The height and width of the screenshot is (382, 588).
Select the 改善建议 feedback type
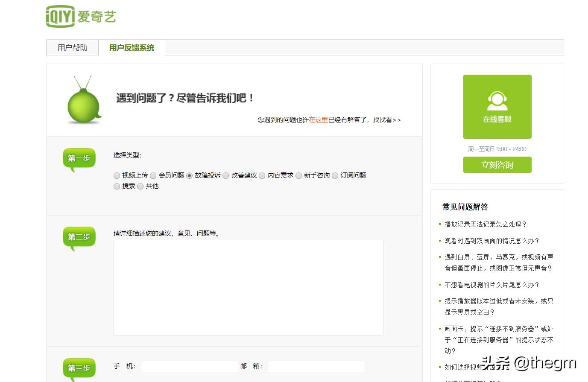click(x=225, y=175)
